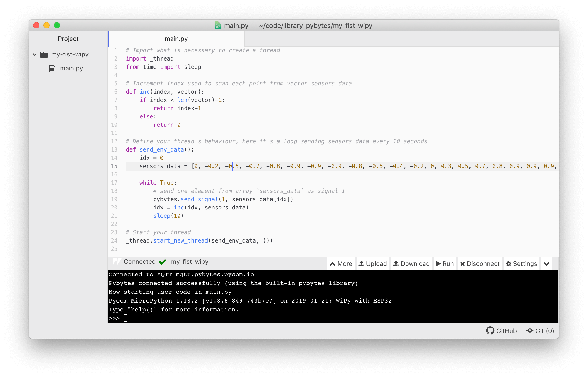Click the terminal prompt input cursor
Viewport: 588px width, 377px height.
(x=126, y=318)
